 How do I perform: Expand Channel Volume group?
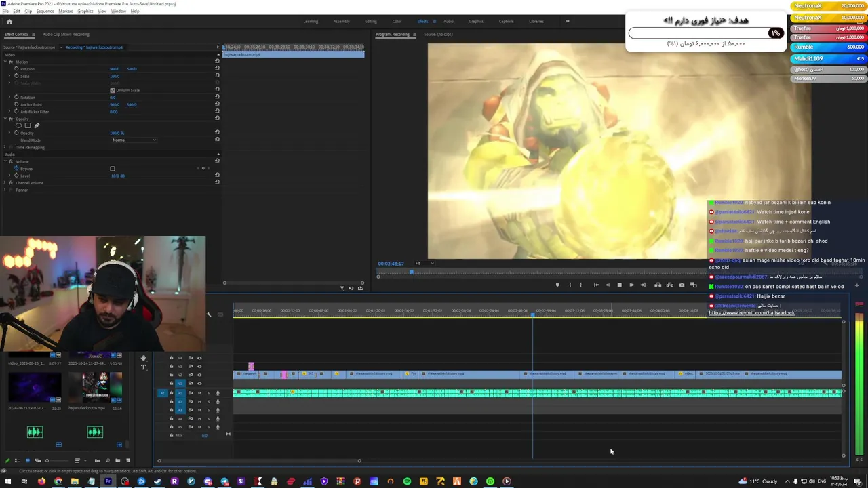click(6, 183)
